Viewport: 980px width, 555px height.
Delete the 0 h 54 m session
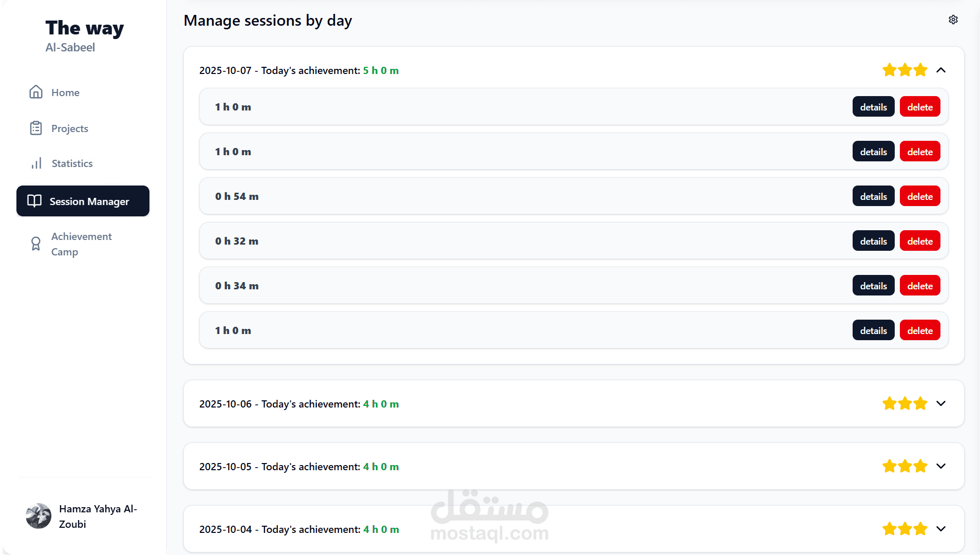coord(920,196)
